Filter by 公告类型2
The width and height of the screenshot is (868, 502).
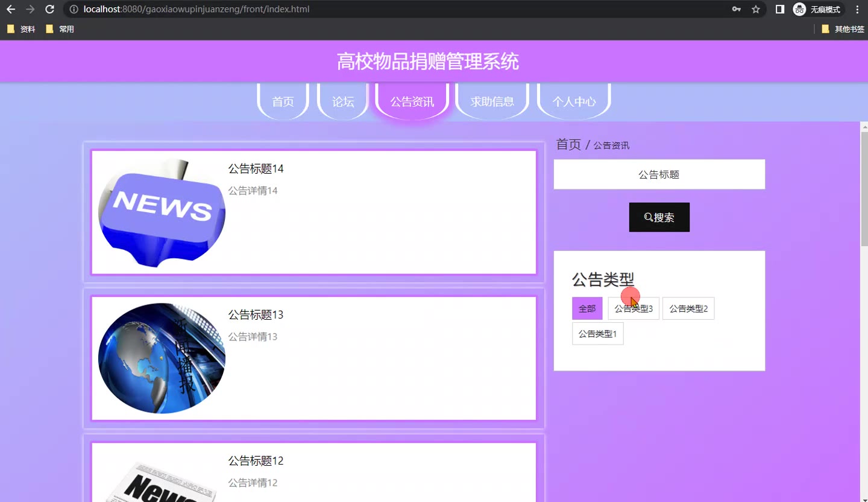[688, 308]
